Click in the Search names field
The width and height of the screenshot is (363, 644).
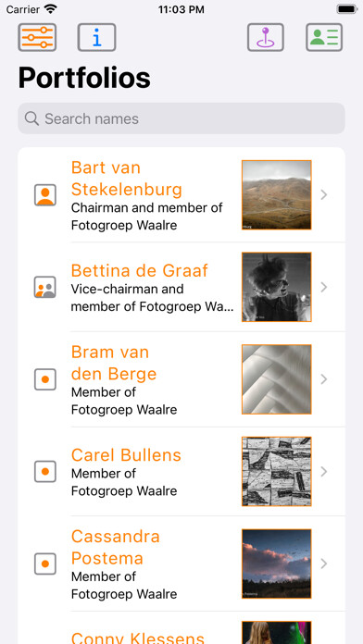coord(181,118)
